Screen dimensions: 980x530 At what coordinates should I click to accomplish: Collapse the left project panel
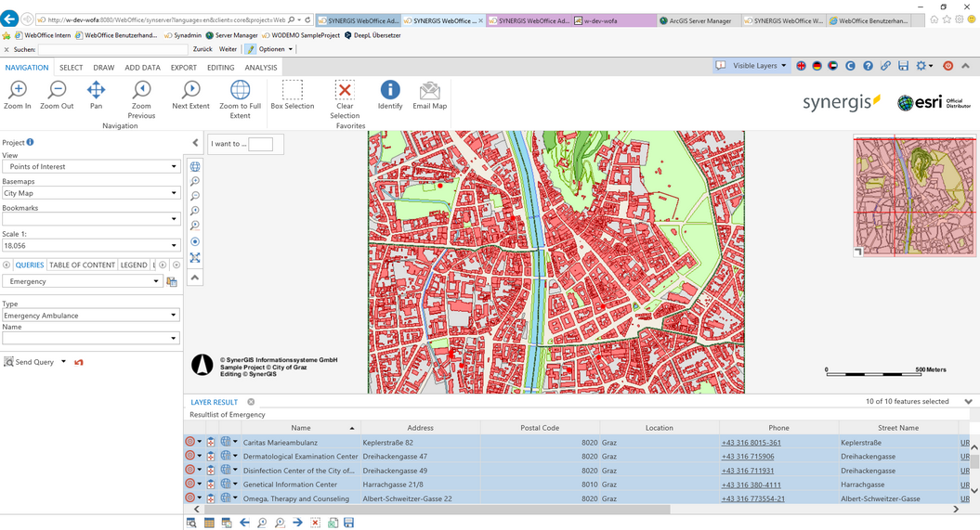coord(195,143)
